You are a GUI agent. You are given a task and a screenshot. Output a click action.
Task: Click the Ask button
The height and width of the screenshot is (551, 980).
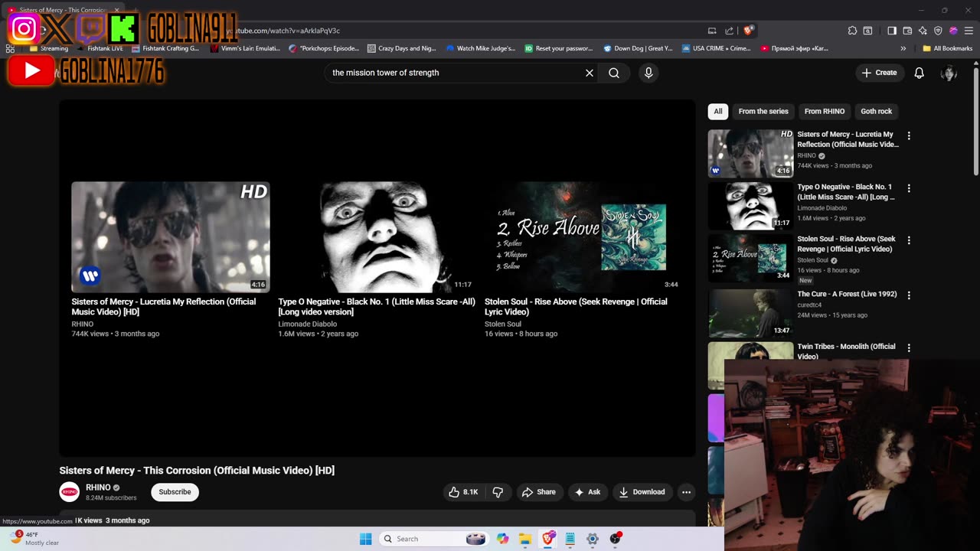pyautogui.click(x=587, y=492)
